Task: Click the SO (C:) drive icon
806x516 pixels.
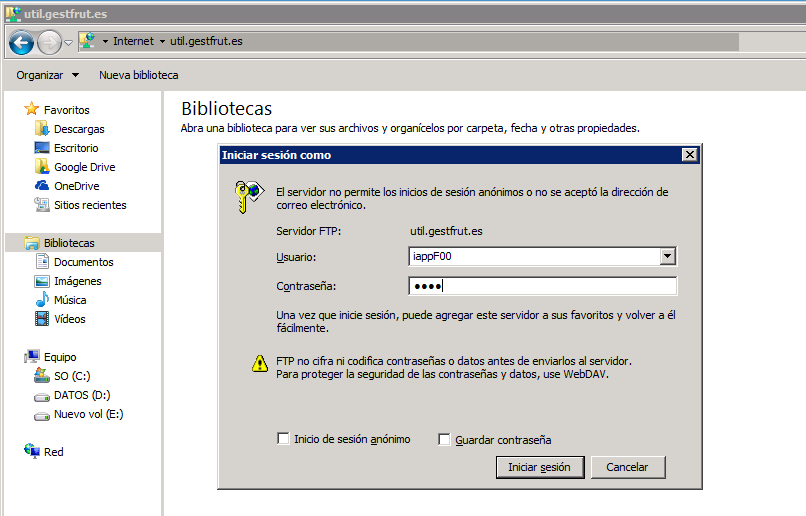Action: click(x=42, y=376)
